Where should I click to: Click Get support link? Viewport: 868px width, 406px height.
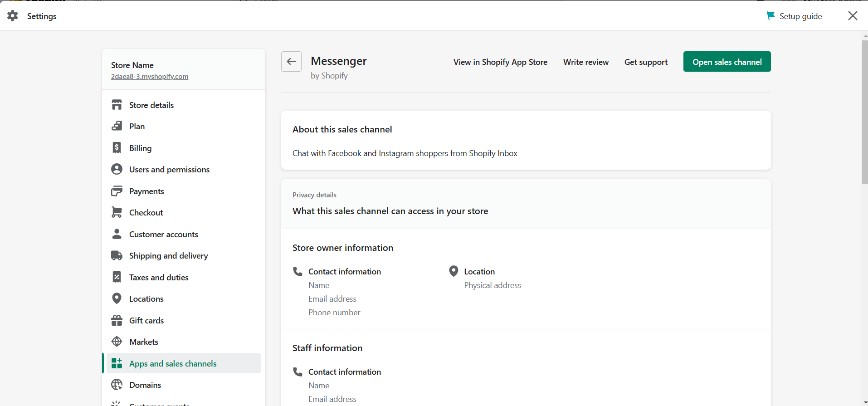(646, 62)
